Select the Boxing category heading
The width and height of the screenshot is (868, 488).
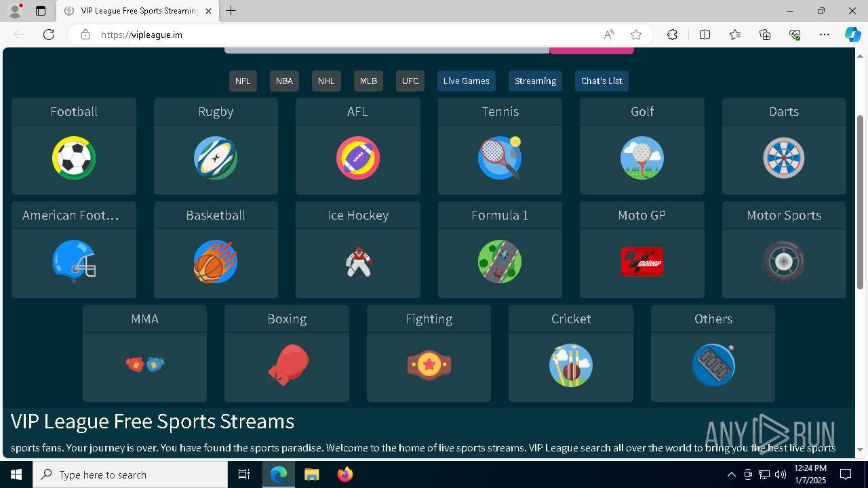tap(288, 319)
